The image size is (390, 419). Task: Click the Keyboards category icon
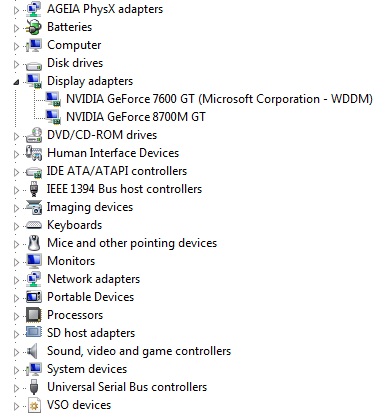34,225
